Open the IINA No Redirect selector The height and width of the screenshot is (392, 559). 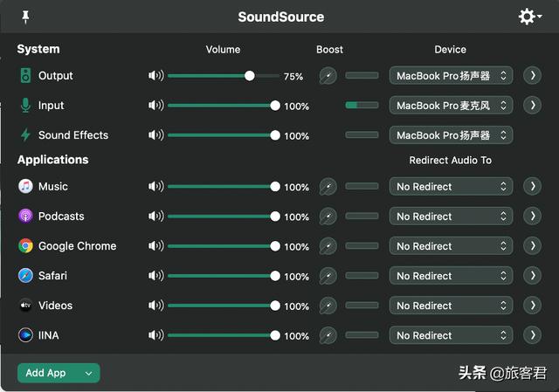click(451, 335)
